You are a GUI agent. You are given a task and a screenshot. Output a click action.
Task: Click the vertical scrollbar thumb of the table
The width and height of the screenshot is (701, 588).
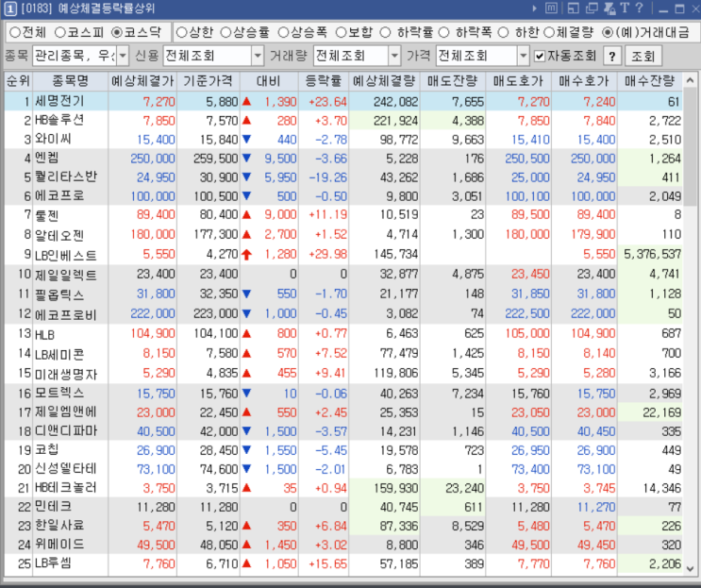(x=690, y=147)
